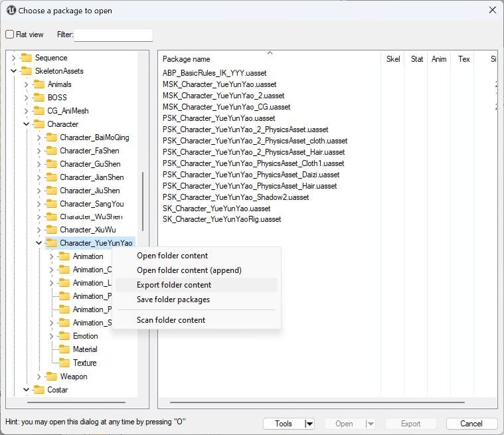Enable the Flat view checkbox
The image size is (504, 435).
[x=10, y=35]
